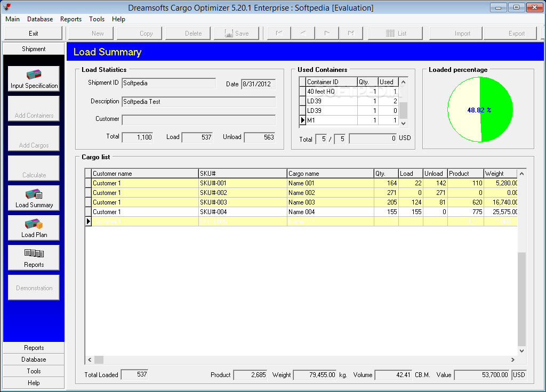Open the Load Summary sidebar icon
Viewport: 546px width, 392px height.
[34, 198]
